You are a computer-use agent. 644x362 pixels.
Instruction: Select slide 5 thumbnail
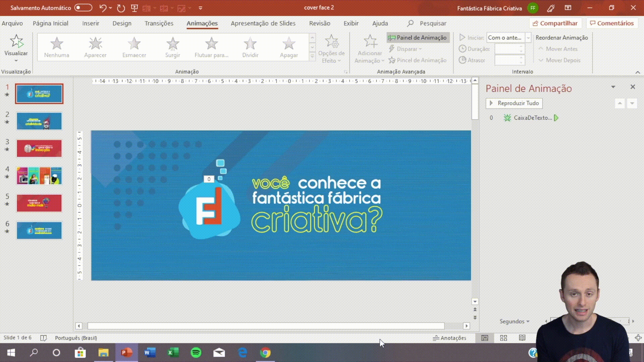coord(39,203)
